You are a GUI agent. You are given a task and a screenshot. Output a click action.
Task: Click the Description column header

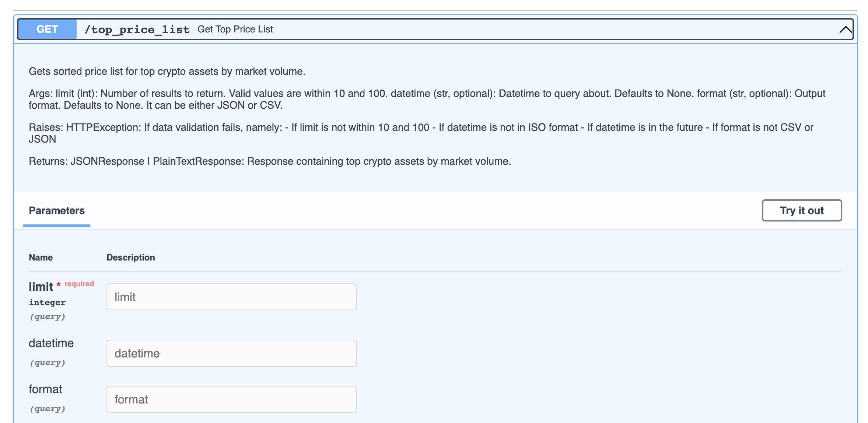point(131,258)
